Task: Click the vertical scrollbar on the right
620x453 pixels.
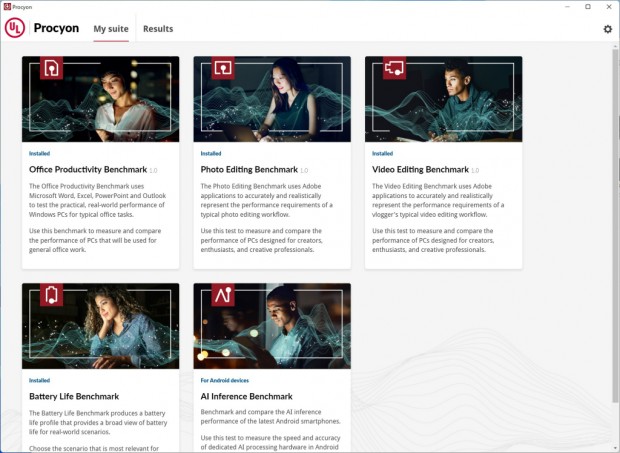Action: tap(615, 200)
